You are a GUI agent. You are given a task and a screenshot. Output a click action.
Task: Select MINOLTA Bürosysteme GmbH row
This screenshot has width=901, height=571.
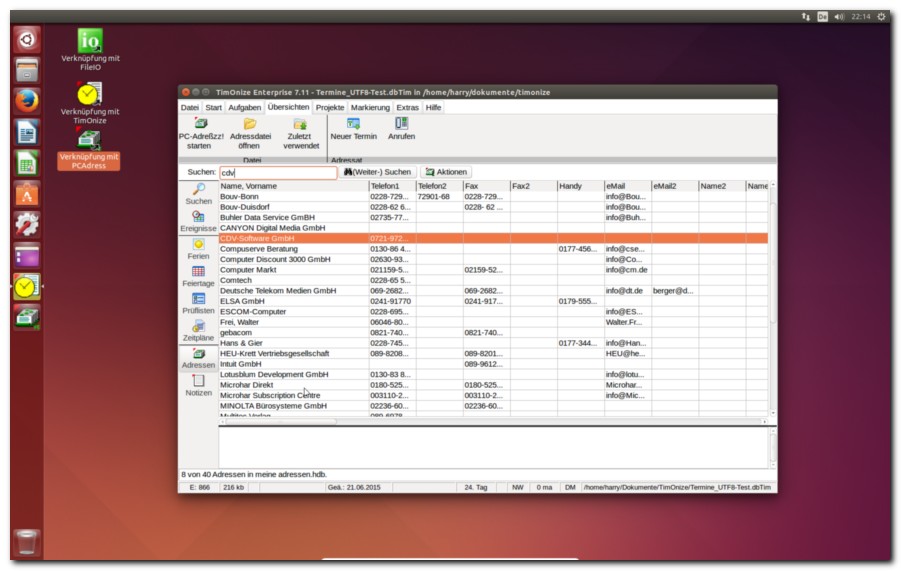click(x=493, y=406)
